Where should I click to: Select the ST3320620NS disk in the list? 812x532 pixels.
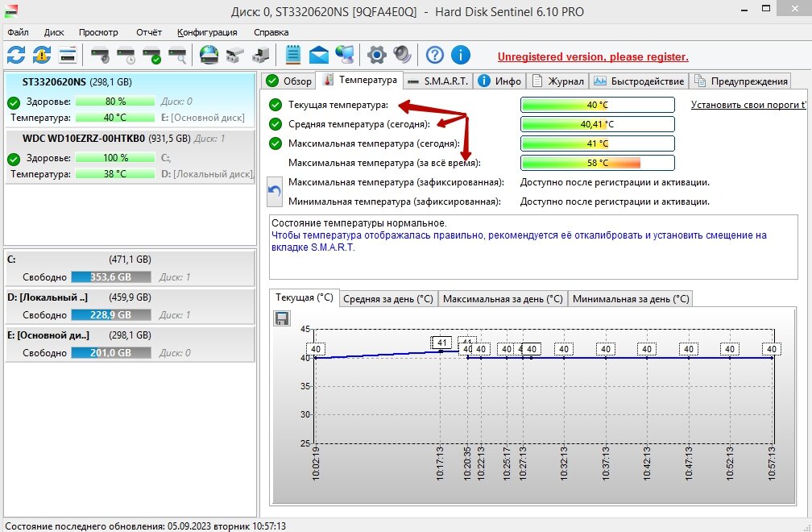[130, 99]
